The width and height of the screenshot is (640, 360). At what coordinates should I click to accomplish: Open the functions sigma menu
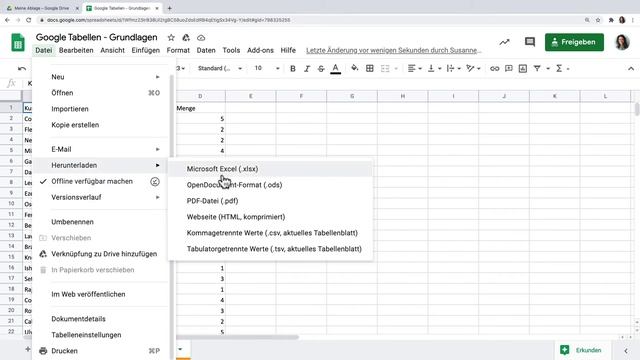click(562, 69)
